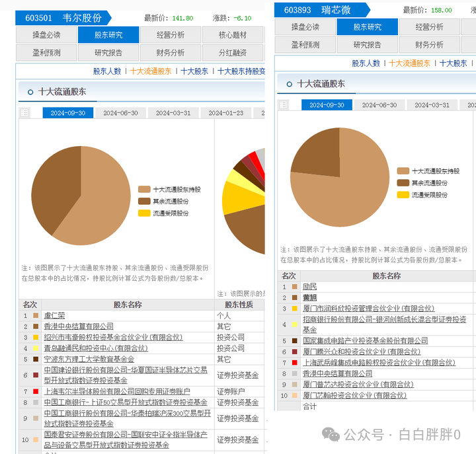This screenshot has height=454, width=476.
Task: Click 股东性质 column header
Action: 239,305
